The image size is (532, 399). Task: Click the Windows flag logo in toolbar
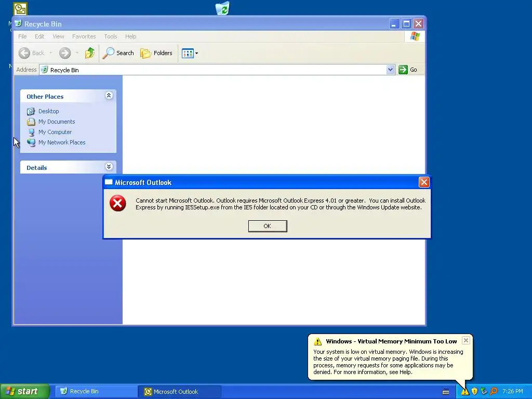point(415,36)
